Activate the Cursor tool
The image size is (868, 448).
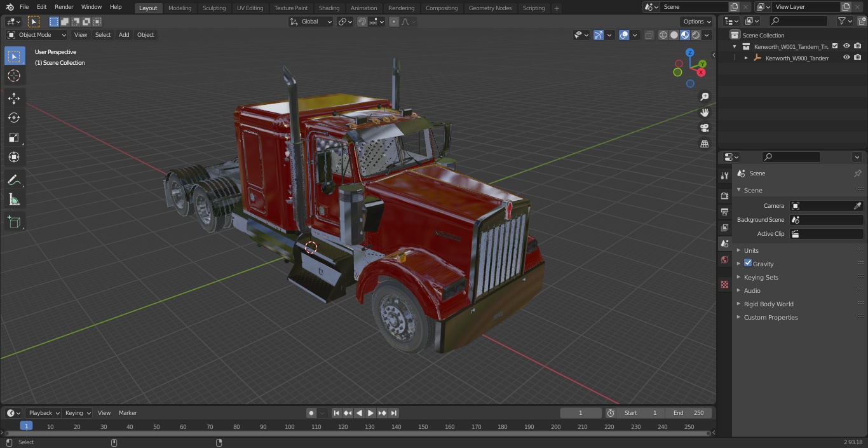pyautogui.click(x=14, y=76)
